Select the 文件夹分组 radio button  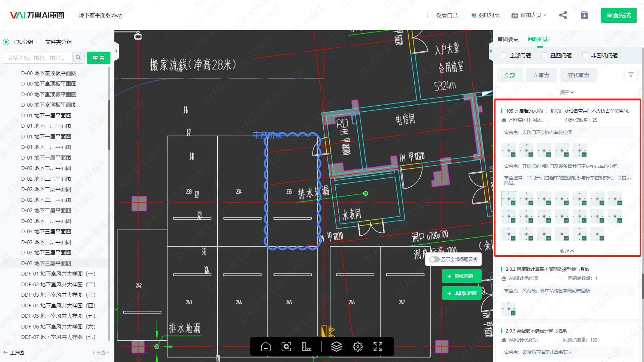(x=40, y=42)
